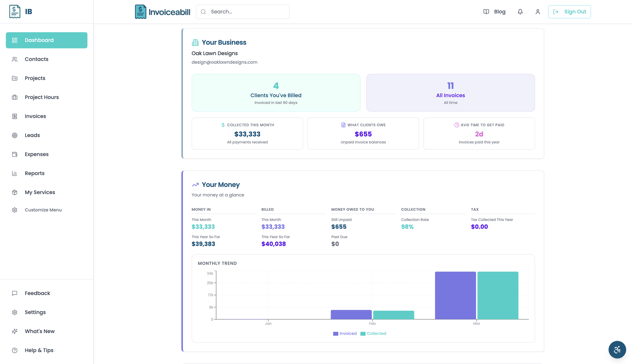
Task: Click the Sign Out button
Action: [x=570, y=11]
